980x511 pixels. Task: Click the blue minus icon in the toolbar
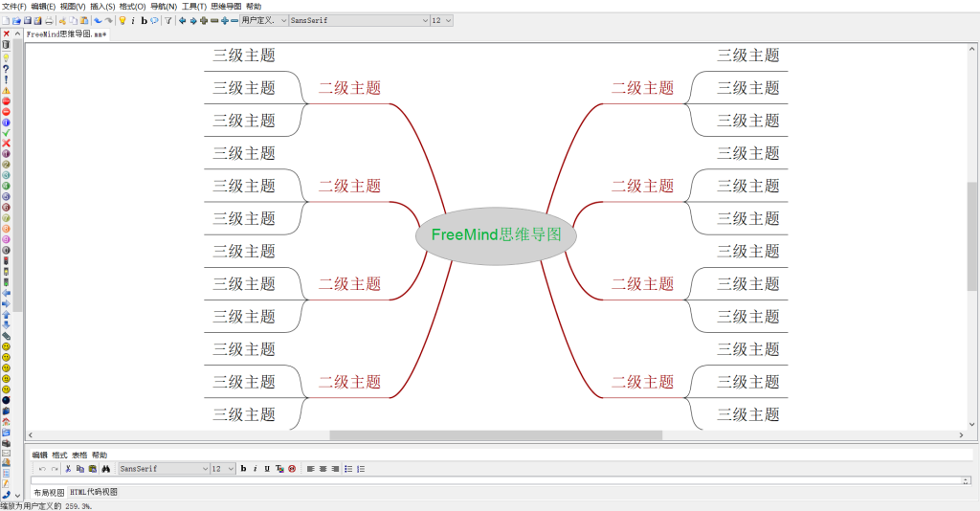tap(234, 21)
